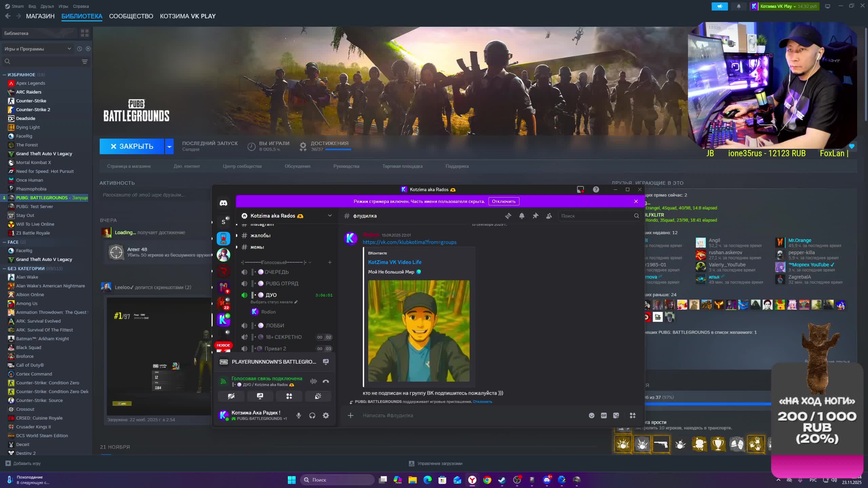868x488 pixels.
Task: Open the МАГАЗИН tab in Steam
Action: (x=40, y=16)
